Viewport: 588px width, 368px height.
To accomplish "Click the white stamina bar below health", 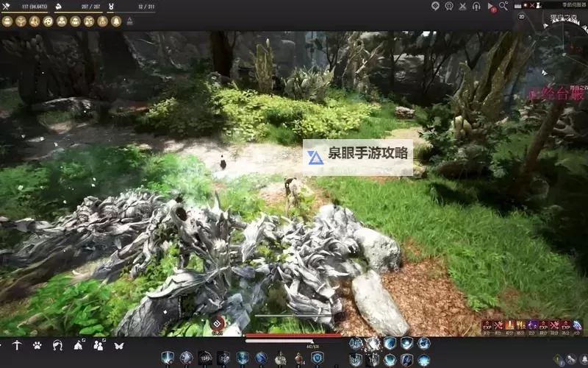I will (x=280, y=341).
